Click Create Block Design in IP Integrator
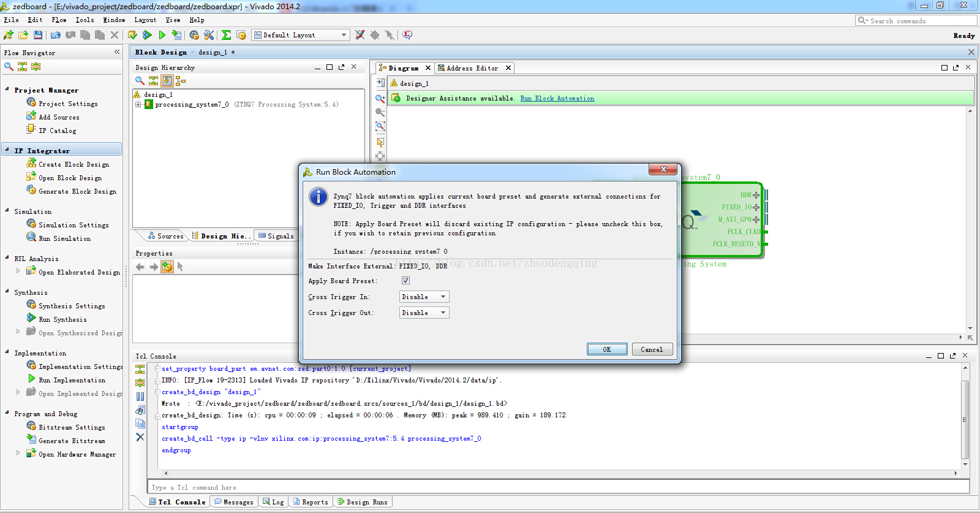The height and width of the screenshot is (513, 980). coord(73,164)
